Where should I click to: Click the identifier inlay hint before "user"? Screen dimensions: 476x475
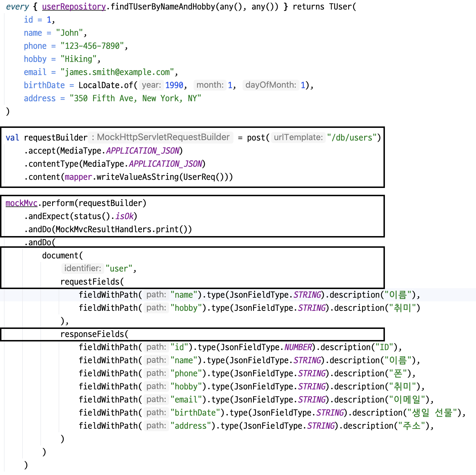[82, 268]
